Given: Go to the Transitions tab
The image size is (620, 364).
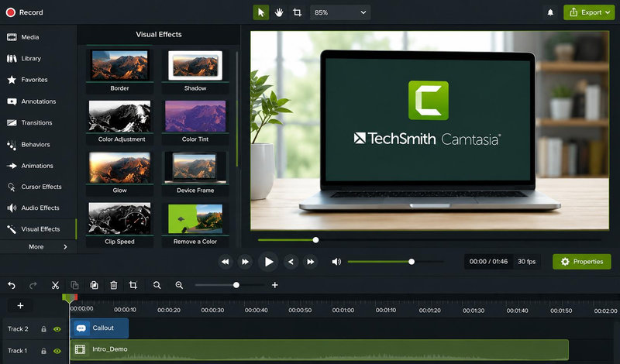Looking at the screenshot, I should (38, 123).
